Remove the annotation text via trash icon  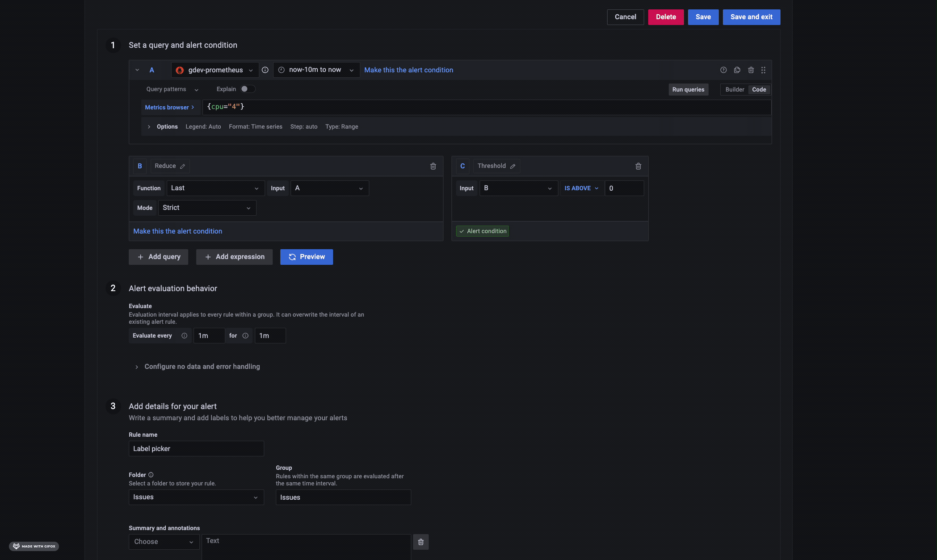[420, 541]
